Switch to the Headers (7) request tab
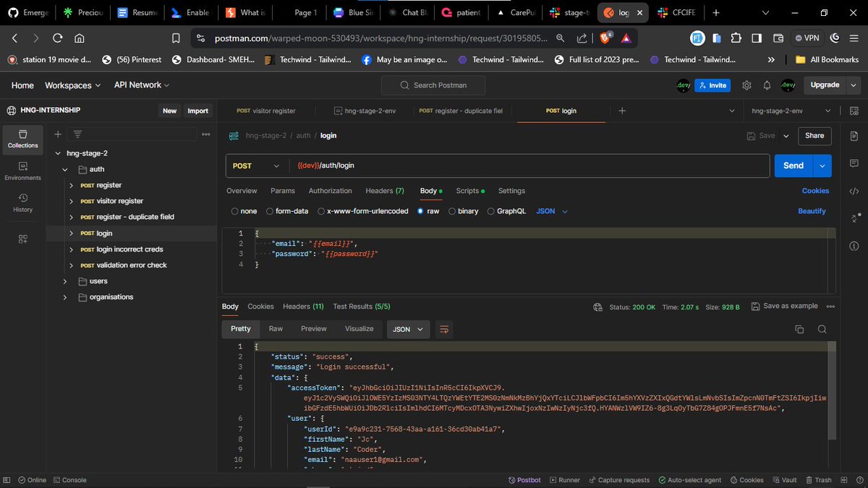Image resolution: width=868 pixels, height=488 pixels. coord(385,191)
